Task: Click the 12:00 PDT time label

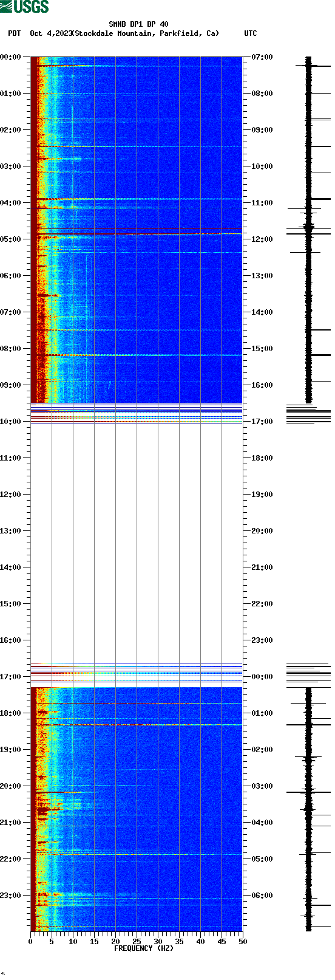Action: [10, 495]
